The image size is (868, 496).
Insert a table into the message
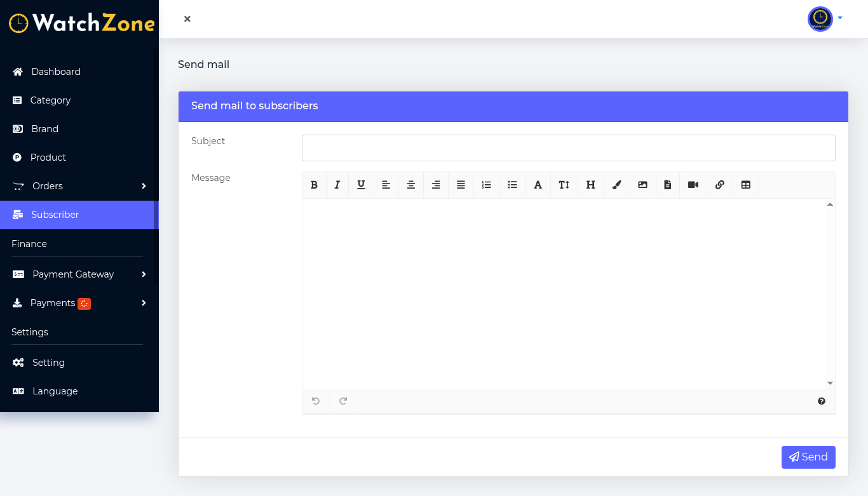click(746, 185)
